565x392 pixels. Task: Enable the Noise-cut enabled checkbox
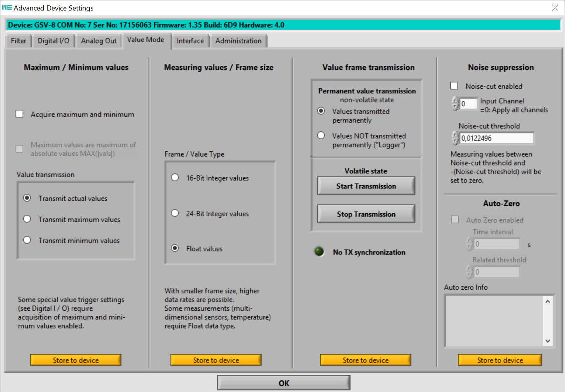454,86
